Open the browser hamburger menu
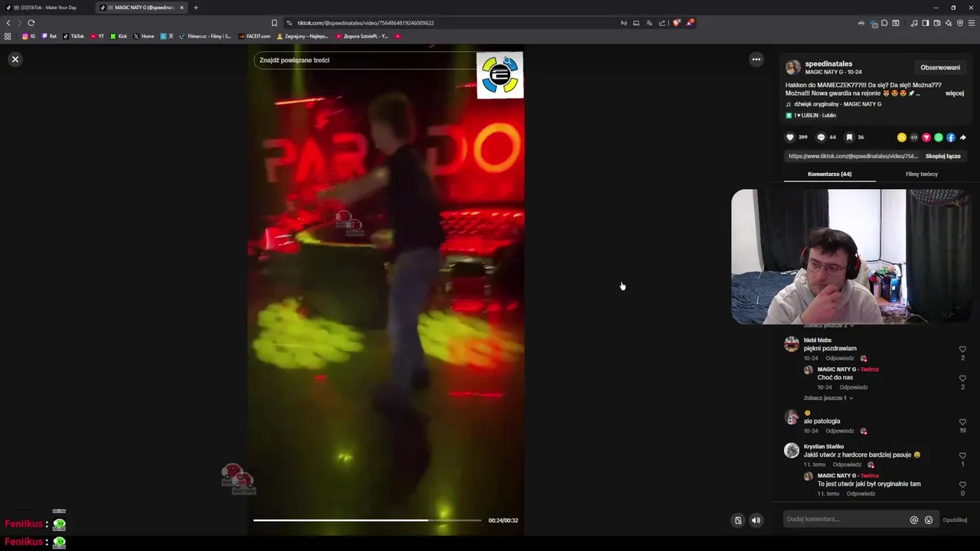This screenshot has width=980, height=551. tap(972, 23)
